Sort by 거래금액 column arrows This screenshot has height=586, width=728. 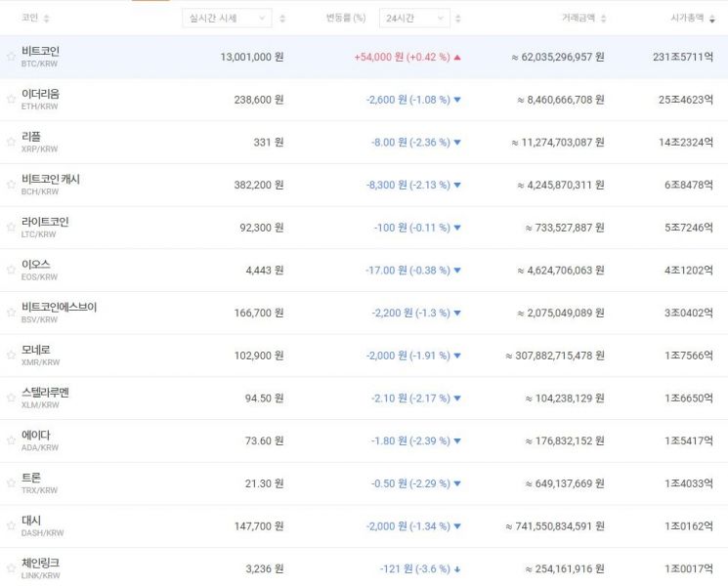point(604,19)
